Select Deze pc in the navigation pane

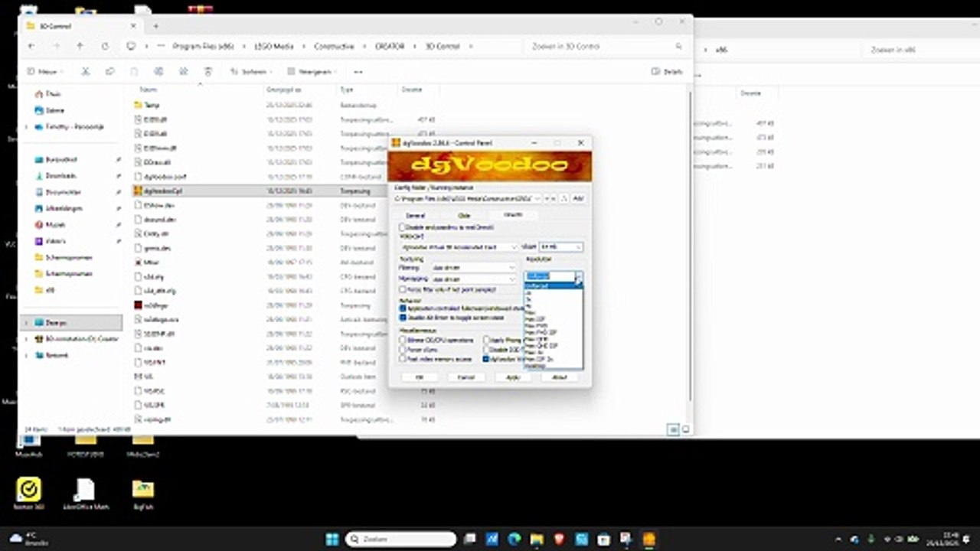70,323
